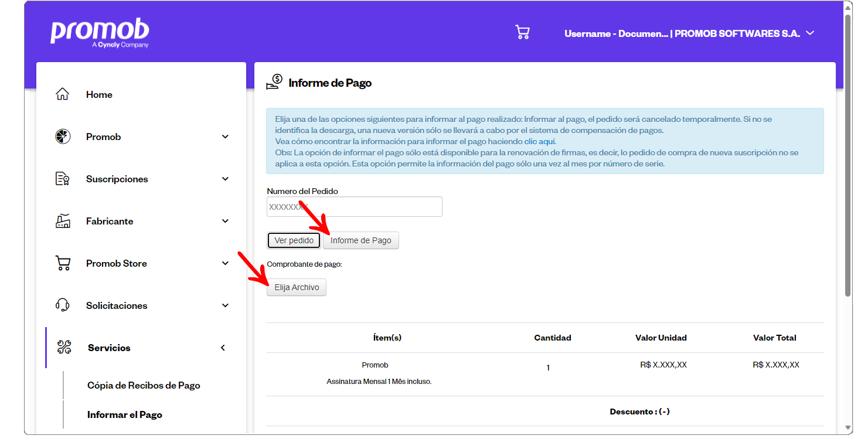Click the Elija Archivo button
This screenshot has height=442, width=868.
[297, 287]
